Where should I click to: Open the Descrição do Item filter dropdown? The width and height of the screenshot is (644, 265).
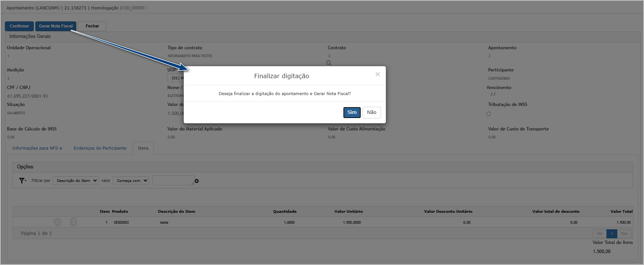pos(76,181)
